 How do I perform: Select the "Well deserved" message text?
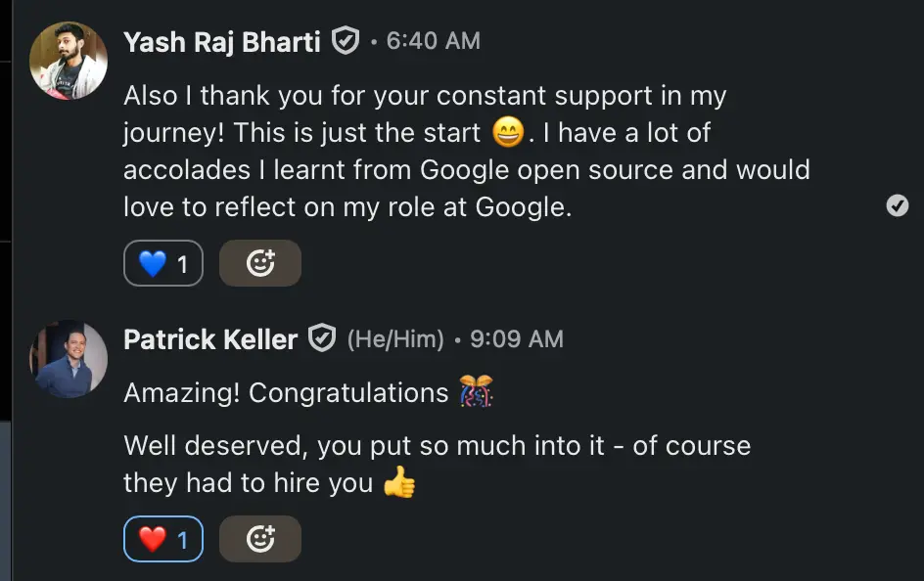tap(437, 465)
